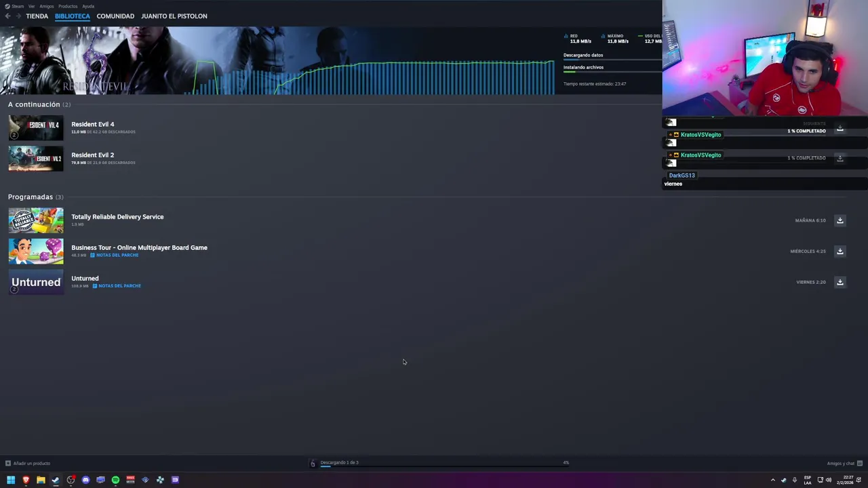This screenshot has width=868, height=488.
Task: Click Añadir un producto button
Action: click(x=28, y=464)
